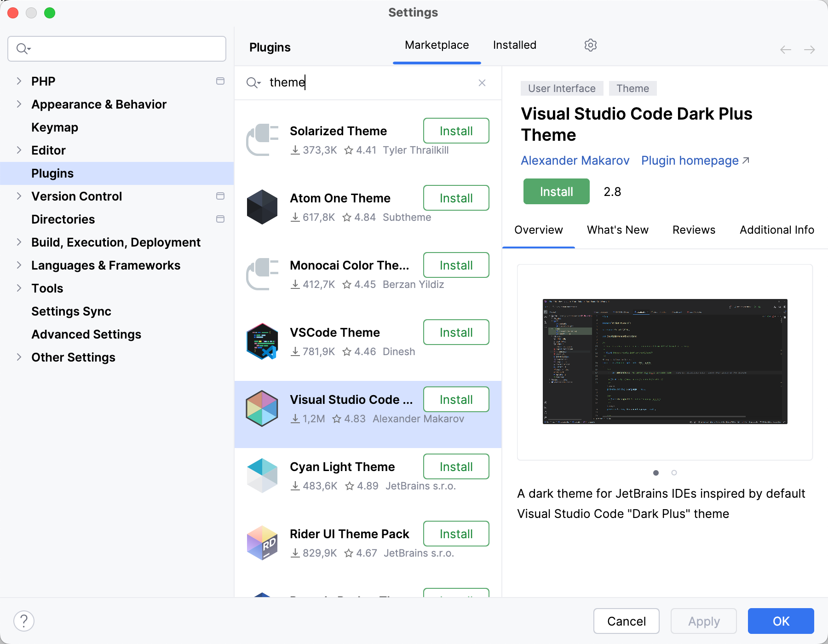Expand the Appearance & Behavior section
The width and height of the screenshot is (828, 644).
pos(19,104)
